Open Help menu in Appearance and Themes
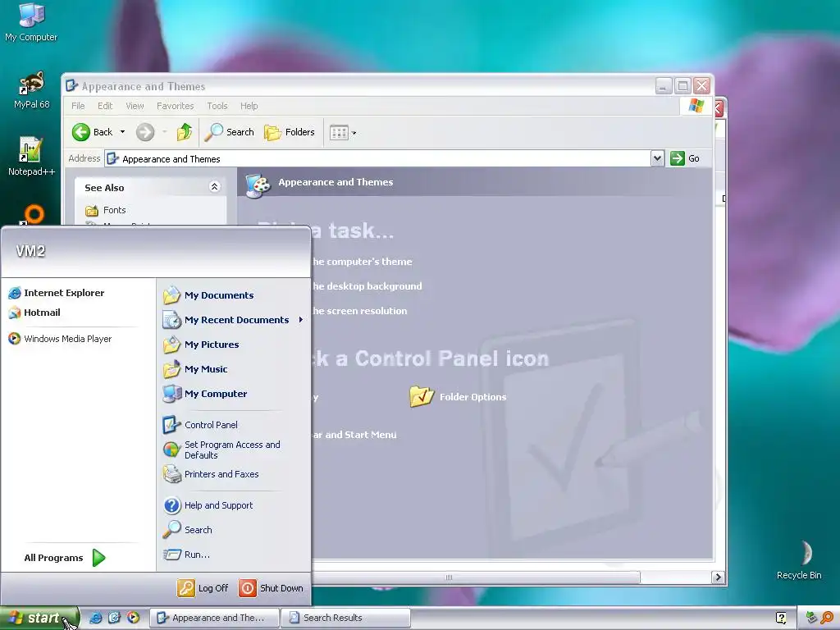 pyautogui.click(x=249, y=106)
